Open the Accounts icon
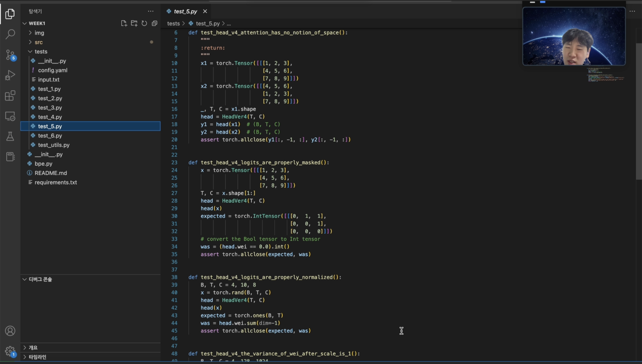Viewport: 642px width, 364px height. pyautogui.click(x=10, y=331)
